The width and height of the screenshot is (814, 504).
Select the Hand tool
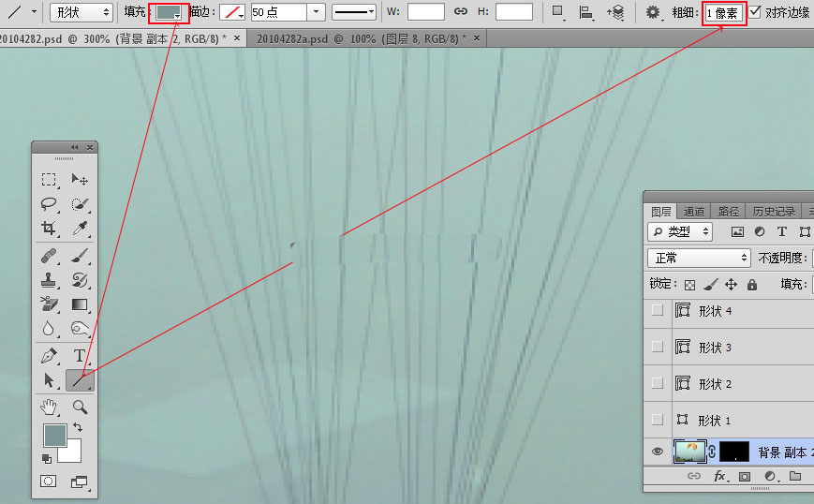(49, 407)
